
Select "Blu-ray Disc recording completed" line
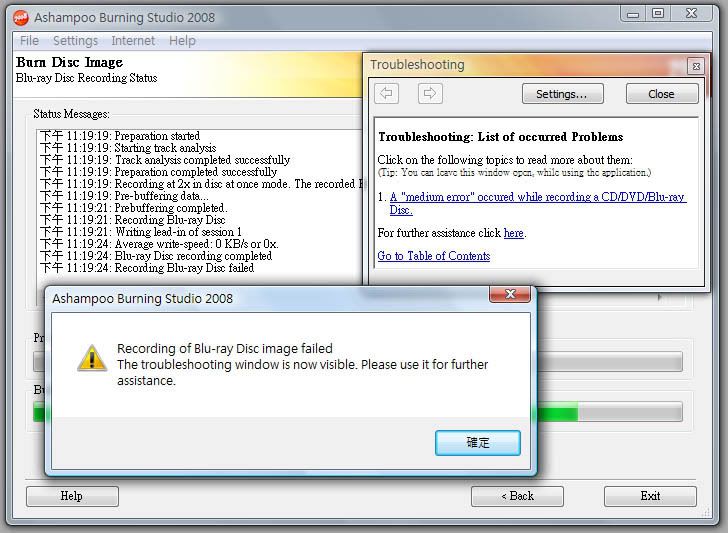point(156,256)
